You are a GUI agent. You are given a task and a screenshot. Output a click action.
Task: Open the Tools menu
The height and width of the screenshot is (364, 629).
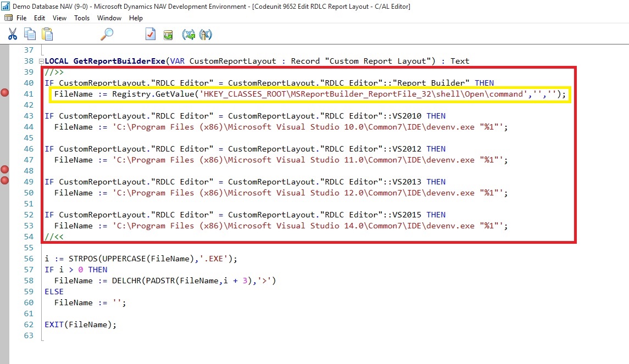click(x=82, y=18)
